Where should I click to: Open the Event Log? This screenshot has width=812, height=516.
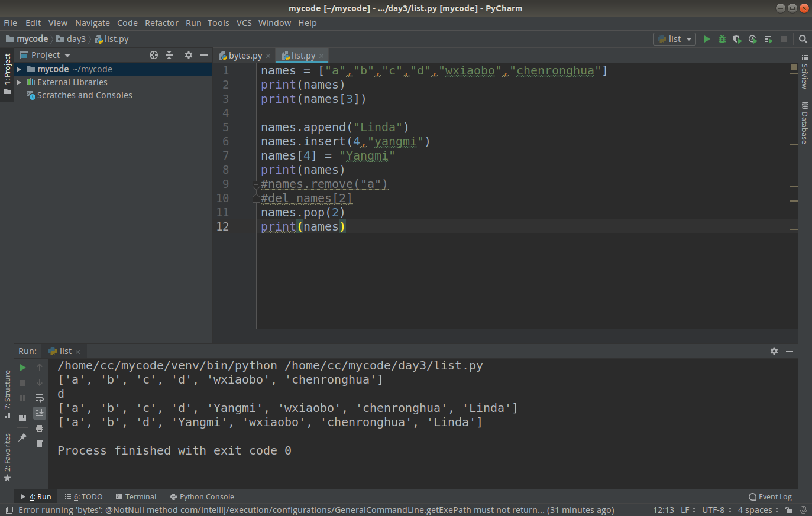[770, 497]
